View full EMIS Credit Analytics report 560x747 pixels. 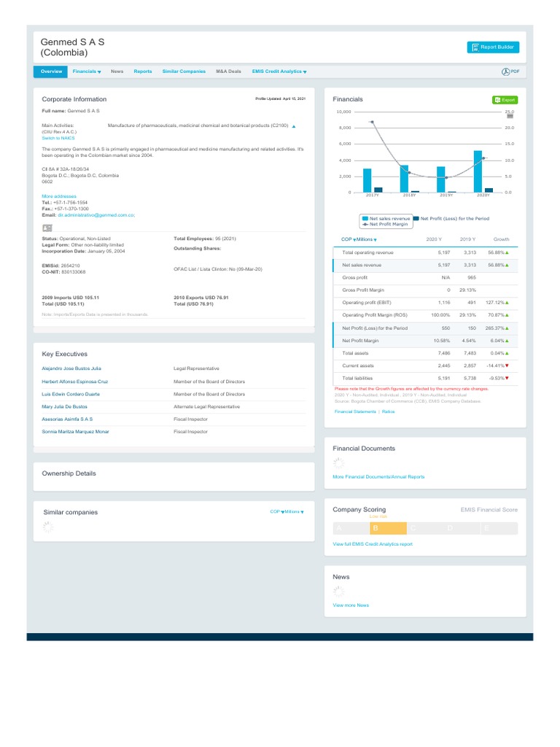point(373,544)
